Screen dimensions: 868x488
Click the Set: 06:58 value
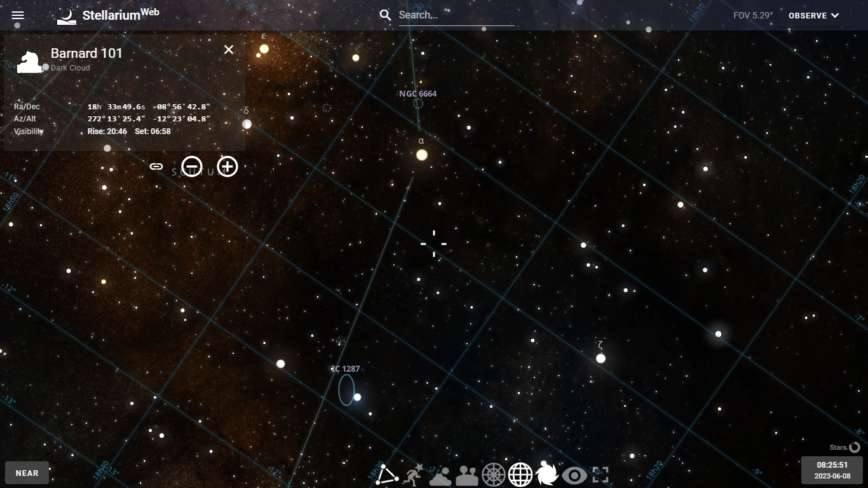click(x=153, y=132)
